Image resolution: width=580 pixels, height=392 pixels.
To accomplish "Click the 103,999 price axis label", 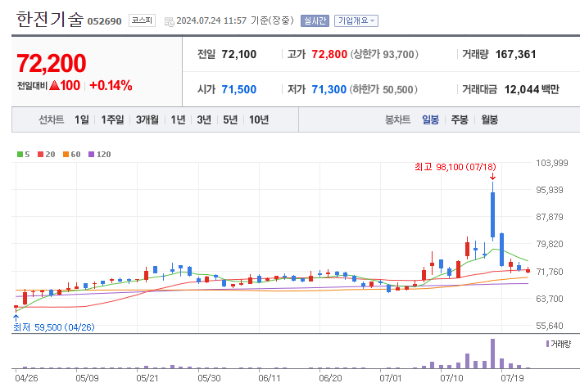I will tap(552, 163).
